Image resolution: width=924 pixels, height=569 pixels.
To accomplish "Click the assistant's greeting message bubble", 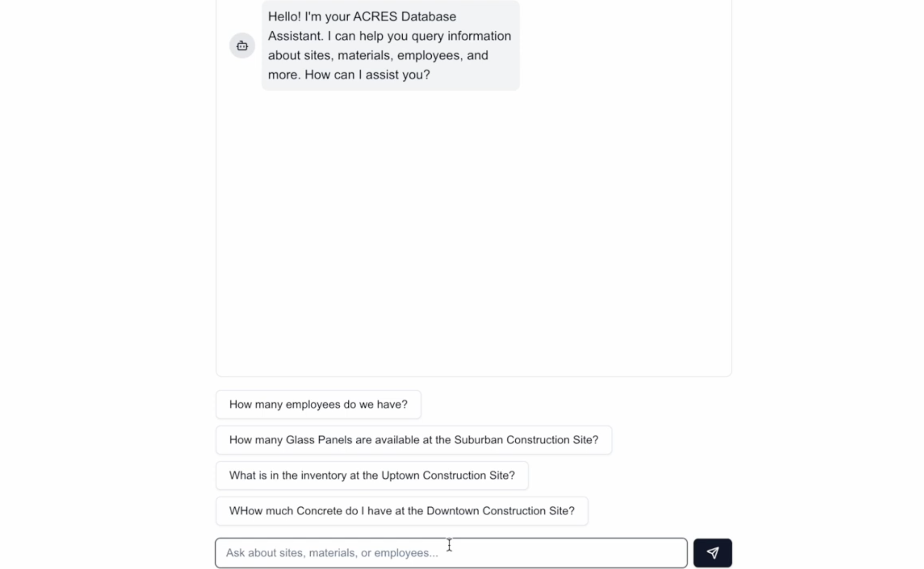I will tap(390, 45).
